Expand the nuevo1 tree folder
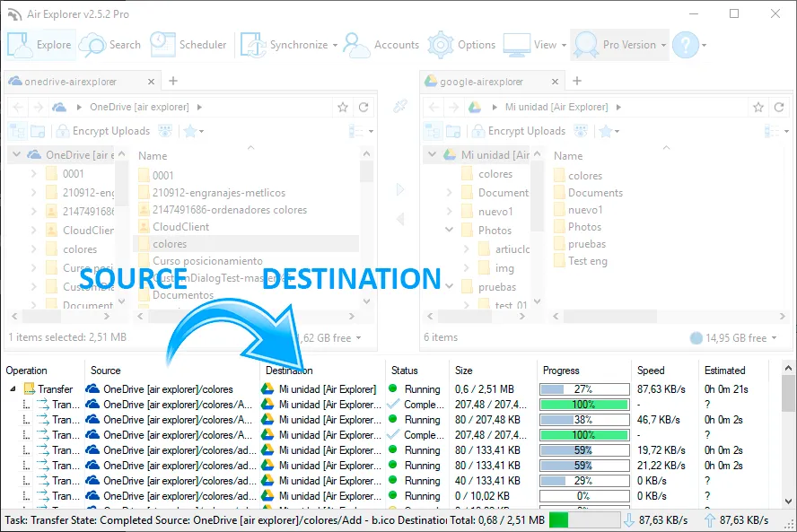The height and width of the screenshot is (532, 797). click(x=450, y=211)
